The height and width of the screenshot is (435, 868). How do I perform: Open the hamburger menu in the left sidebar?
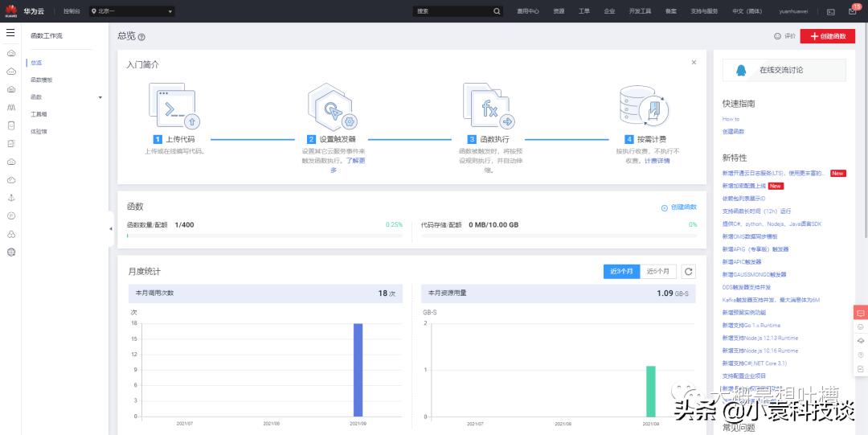[x=10, y=33]
